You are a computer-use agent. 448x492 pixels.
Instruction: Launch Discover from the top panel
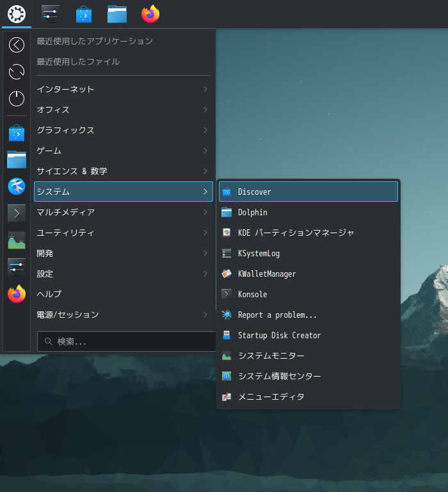pos(84,15)
